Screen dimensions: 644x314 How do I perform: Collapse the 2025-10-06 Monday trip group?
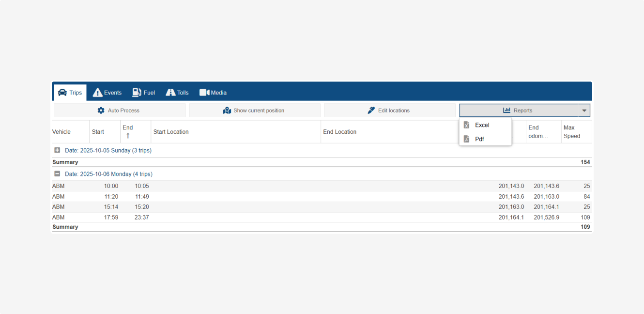click(57, 173)
